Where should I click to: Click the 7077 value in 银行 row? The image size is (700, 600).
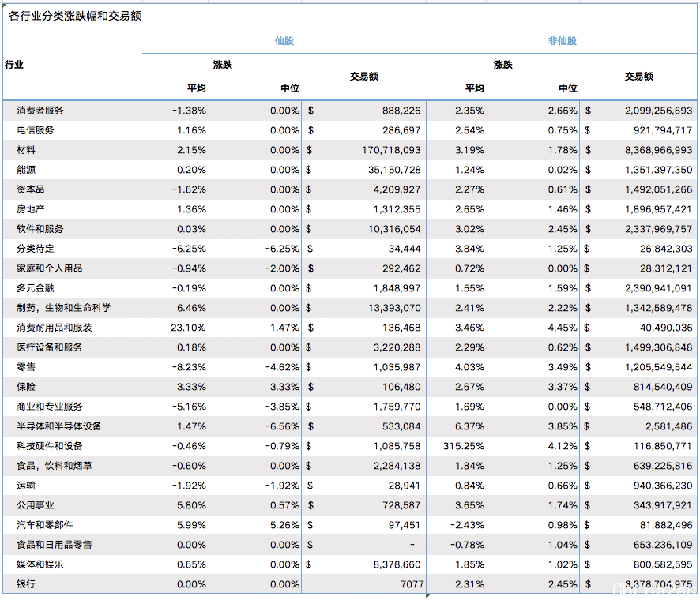pyautogui.click(x=412, y=584)
